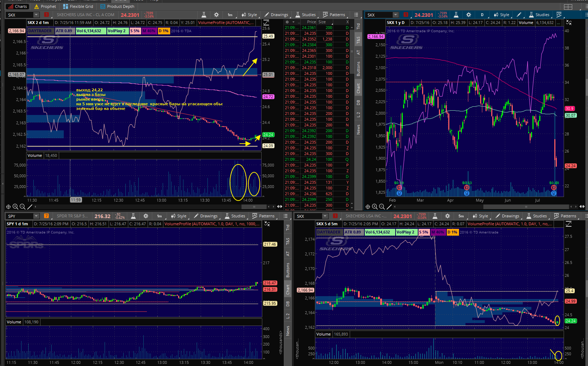Zoom in on top-right daily chart

tap(375, 207)
